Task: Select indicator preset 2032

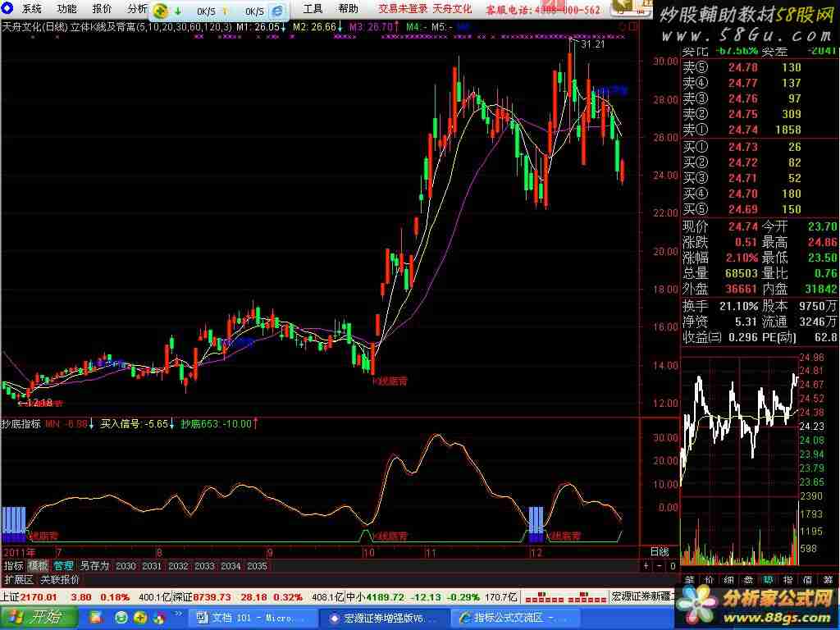Action: 178,566
